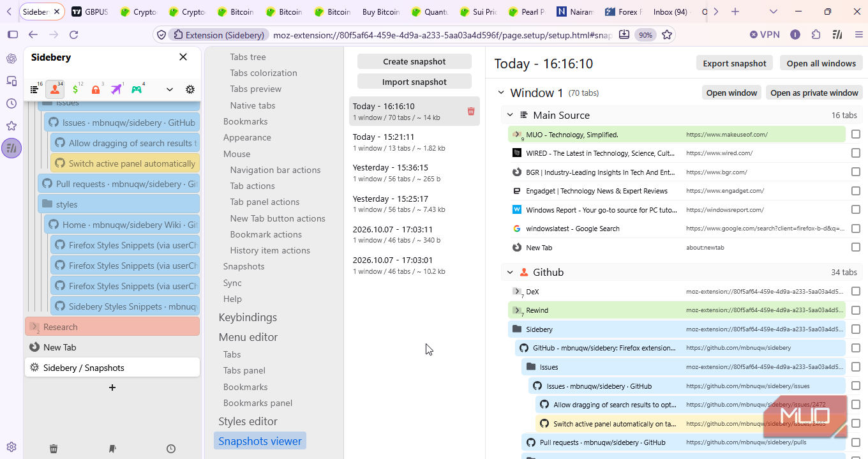Image resolution: width=868 pixels, height=459 pixels.
Task: Open the purple airplane panel
Action: [x=116, y=89]
